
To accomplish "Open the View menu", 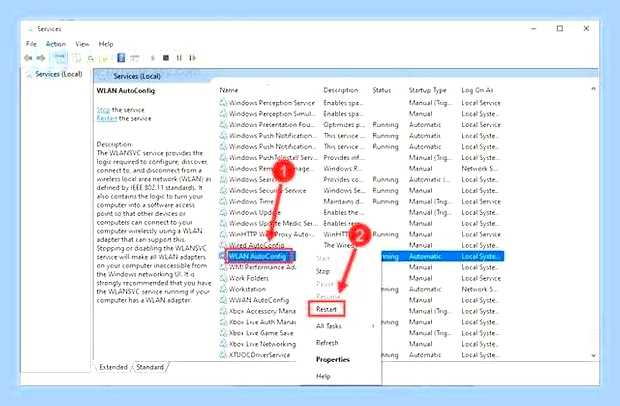I will 82,44.
